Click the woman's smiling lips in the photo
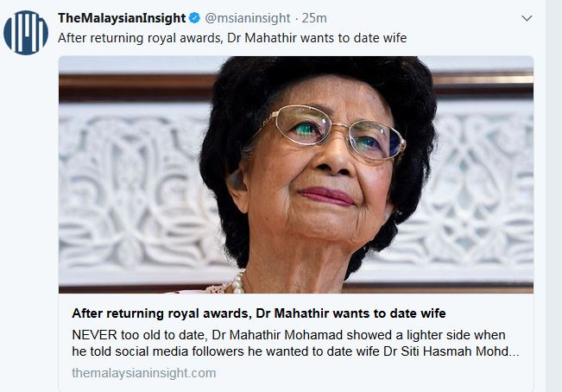Image resolution: width=562 pixels, height=392 pixels. [326, 197]
